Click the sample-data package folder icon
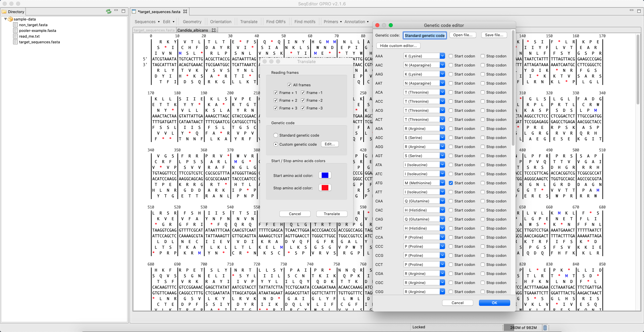 click(x=10, y=19)
